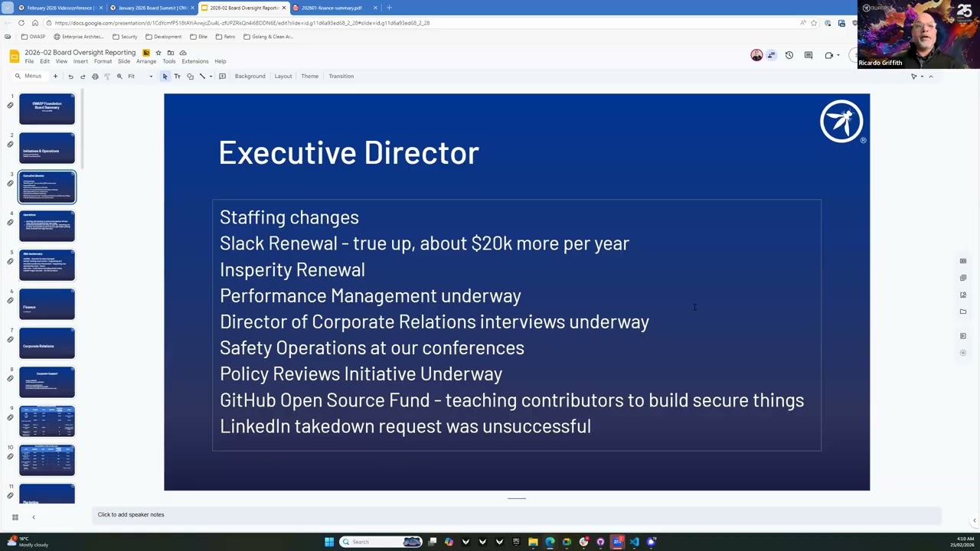Image resolution: width=980 pixels, height=551 pixels.
Task: Select the Initiatives & Operations slide thumbnail
Action: pos(47,148)
